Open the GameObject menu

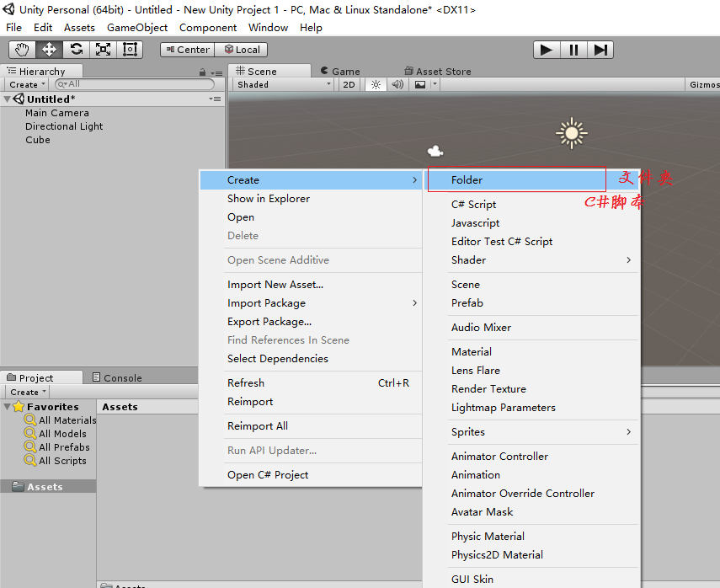tap(137, 28)
